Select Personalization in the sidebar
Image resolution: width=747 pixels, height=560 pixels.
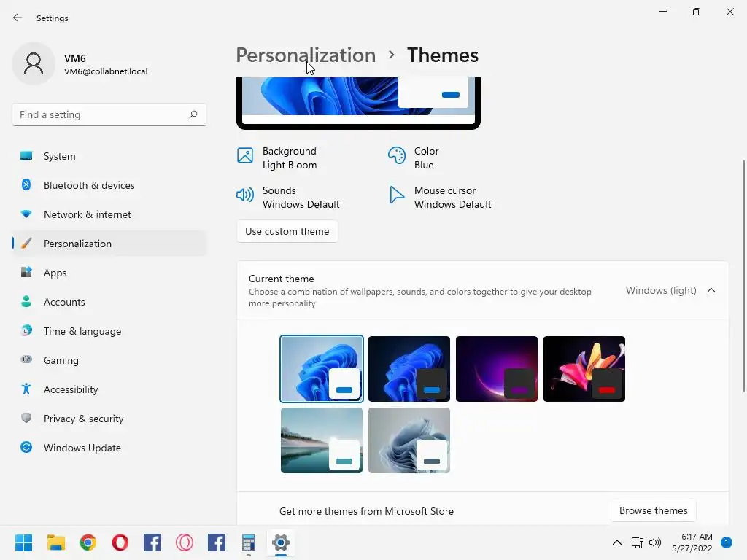tap(109, 244)
